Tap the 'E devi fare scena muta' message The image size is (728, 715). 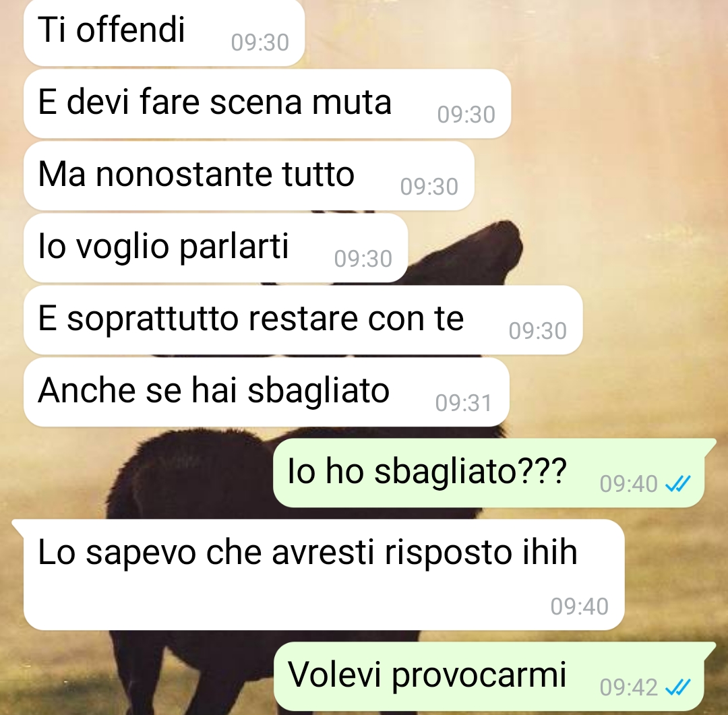pos(267,104)
